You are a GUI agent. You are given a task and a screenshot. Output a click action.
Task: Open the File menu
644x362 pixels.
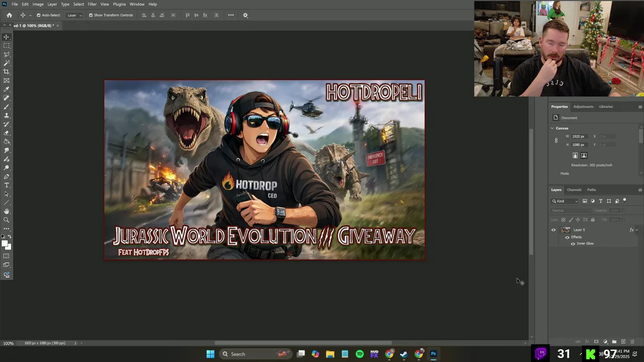15,4
